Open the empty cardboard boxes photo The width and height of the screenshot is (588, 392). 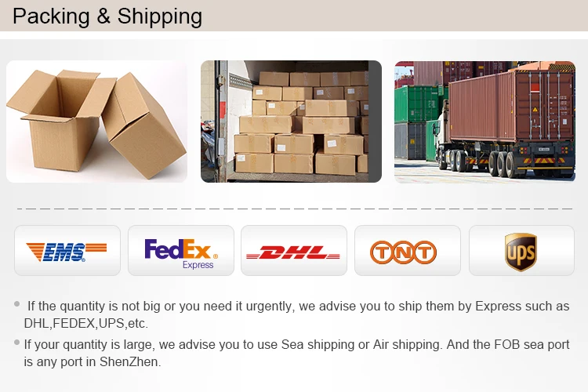[x=96, y=122]
